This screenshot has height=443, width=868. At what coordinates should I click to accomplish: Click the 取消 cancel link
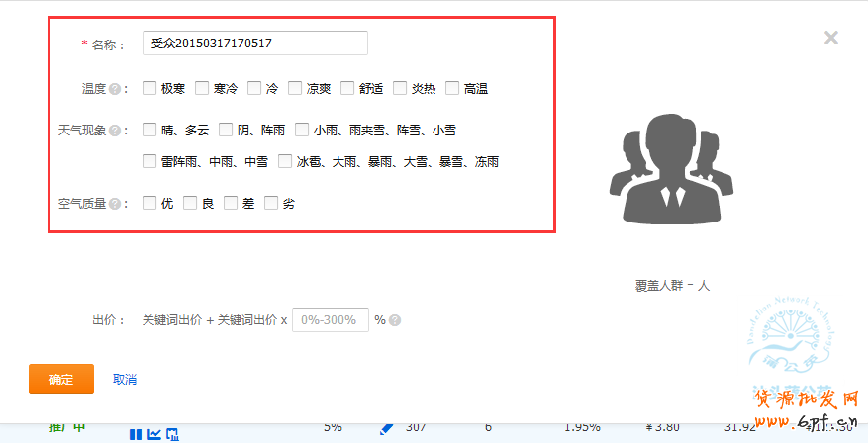[125, 380]
